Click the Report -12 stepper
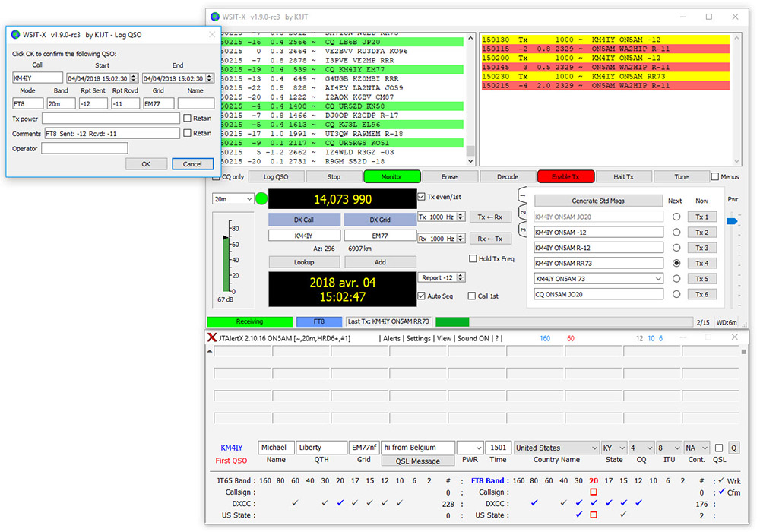 click(461, 277)
